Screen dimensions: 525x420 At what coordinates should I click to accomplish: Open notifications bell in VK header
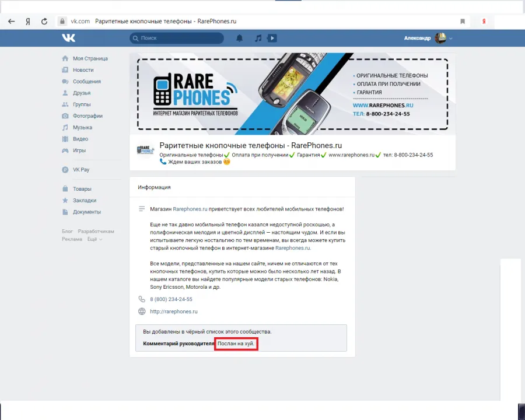pyautogui.click(x=239, y=38)
